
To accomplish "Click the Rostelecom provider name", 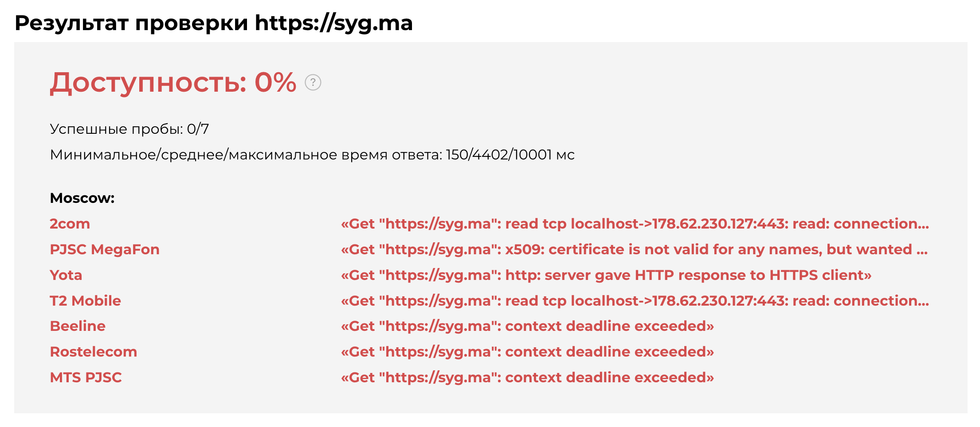I will coord(93,352).
